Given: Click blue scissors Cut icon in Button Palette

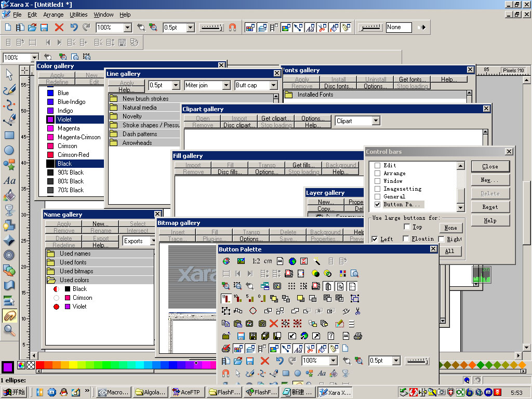Looking at the screenshot, I should 357,311.
